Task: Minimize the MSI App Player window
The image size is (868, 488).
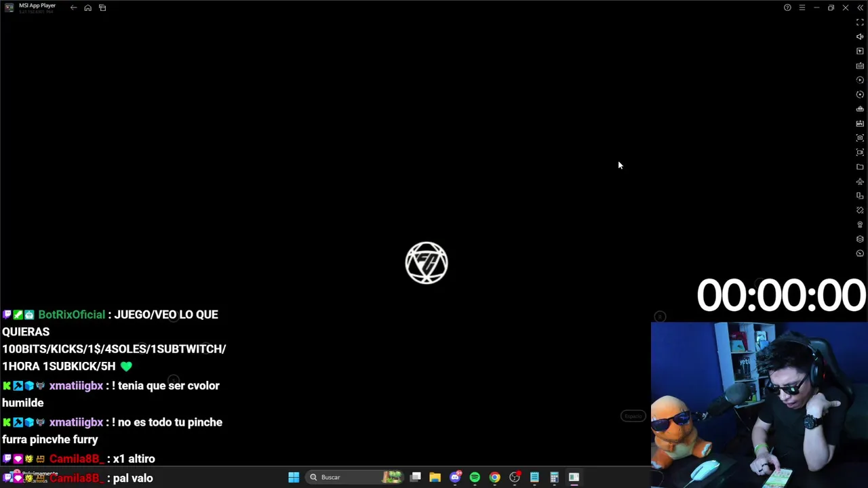Action: point(816,7)
